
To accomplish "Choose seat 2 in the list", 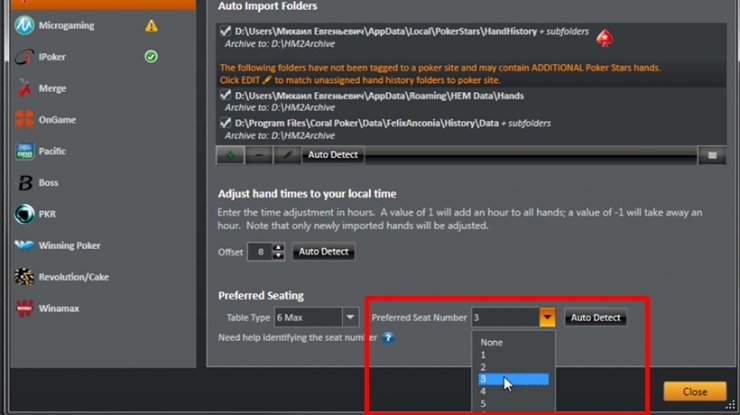I will [x=513, y=367].
